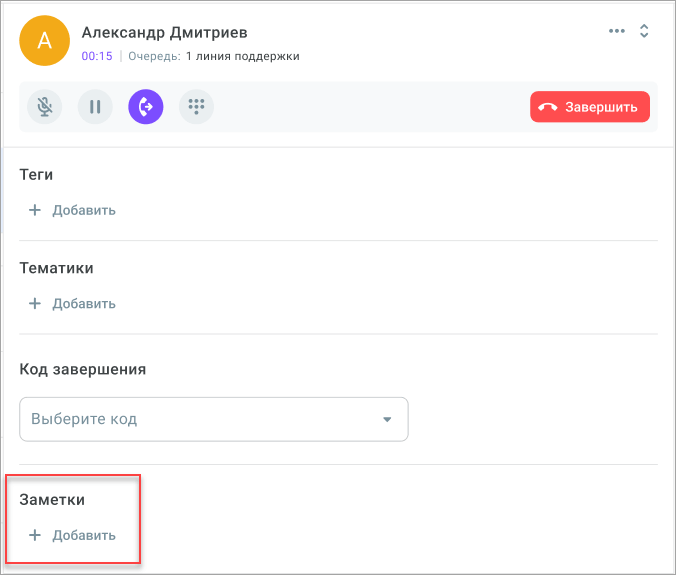The image size is (676, 575).
Task: Put the call on hold
Action: tap(95, 106)
